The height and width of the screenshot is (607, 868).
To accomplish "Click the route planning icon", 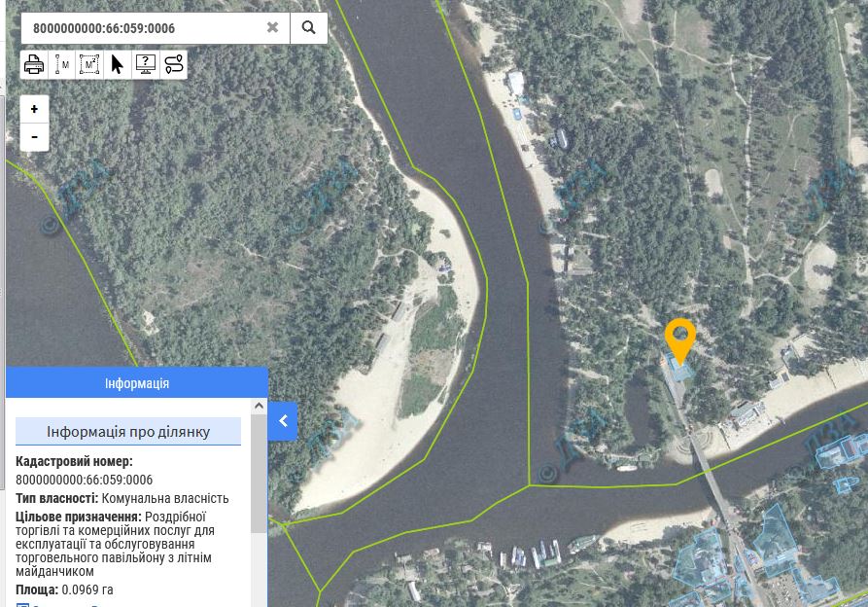I will pos(173,65).
